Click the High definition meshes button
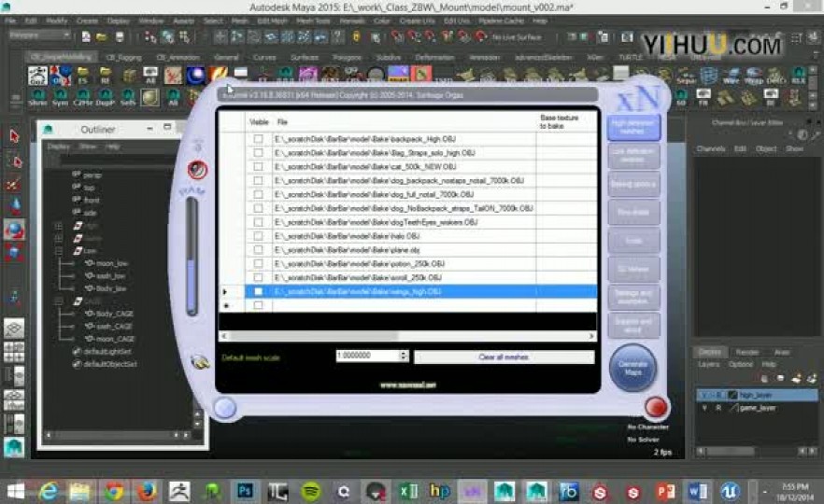 pos(633,128)
